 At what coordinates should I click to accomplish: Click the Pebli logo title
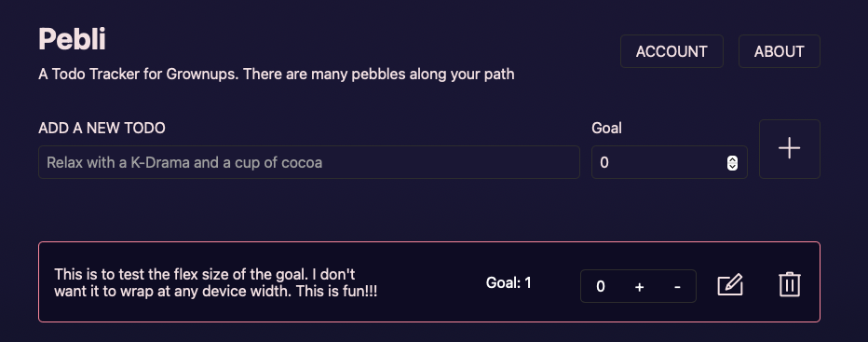[72, 40]
